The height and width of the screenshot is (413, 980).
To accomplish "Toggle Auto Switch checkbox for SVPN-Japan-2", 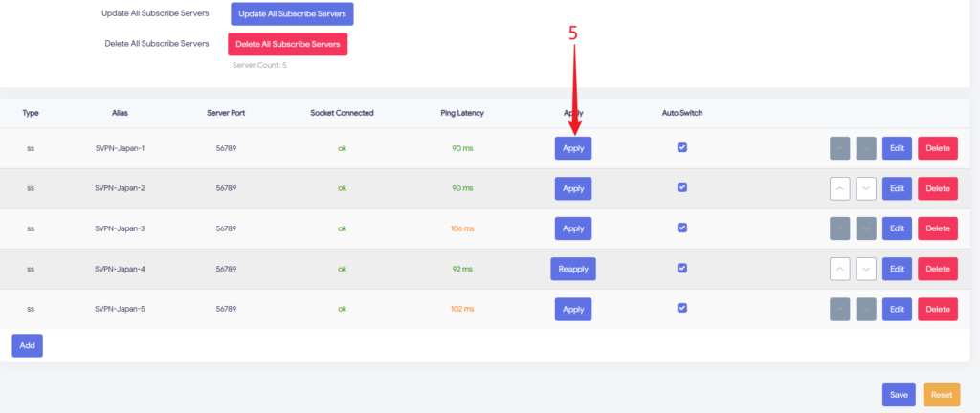I will coord(682,187).
